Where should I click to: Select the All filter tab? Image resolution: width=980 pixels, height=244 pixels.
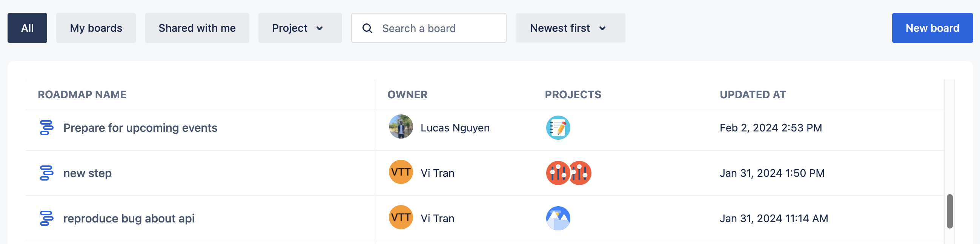coord(28,28)
